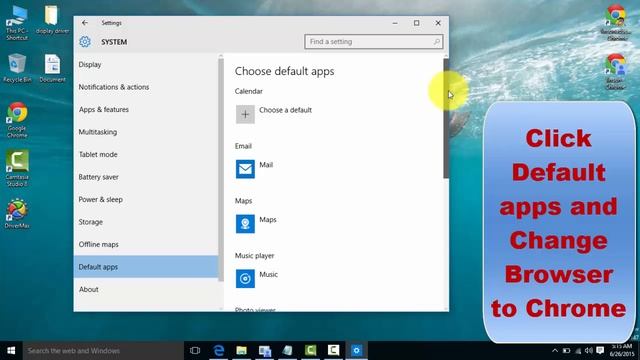This screenshot has height=360, width=640.
Task: Open File Explorer from the taskbar
Action: (x=242, y=351)
